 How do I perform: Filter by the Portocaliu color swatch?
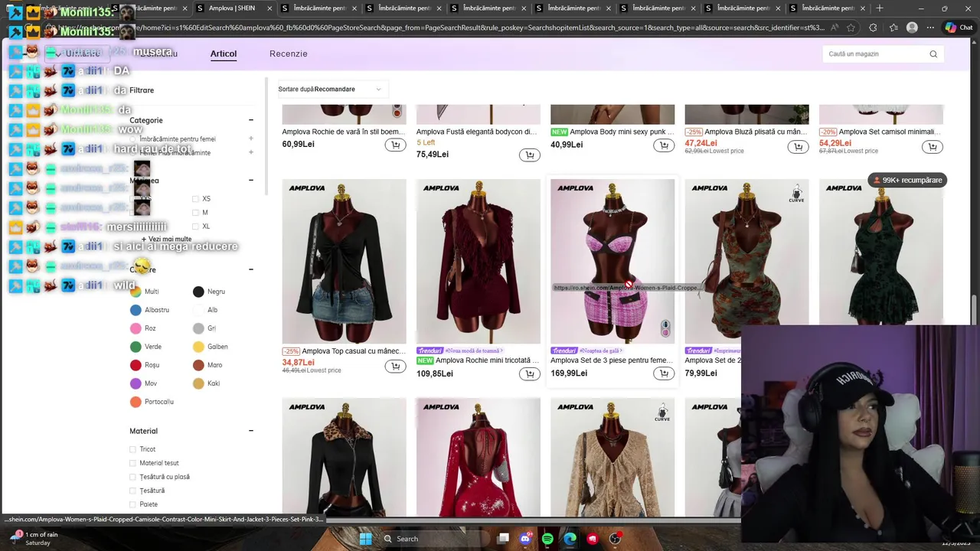coord(136,402)
